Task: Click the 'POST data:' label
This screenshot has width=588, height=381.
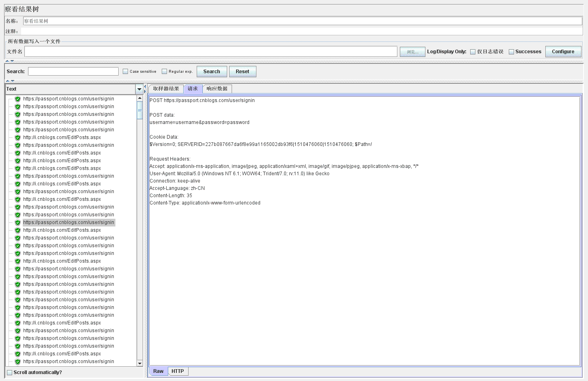Action: click(x=162, y=115)
